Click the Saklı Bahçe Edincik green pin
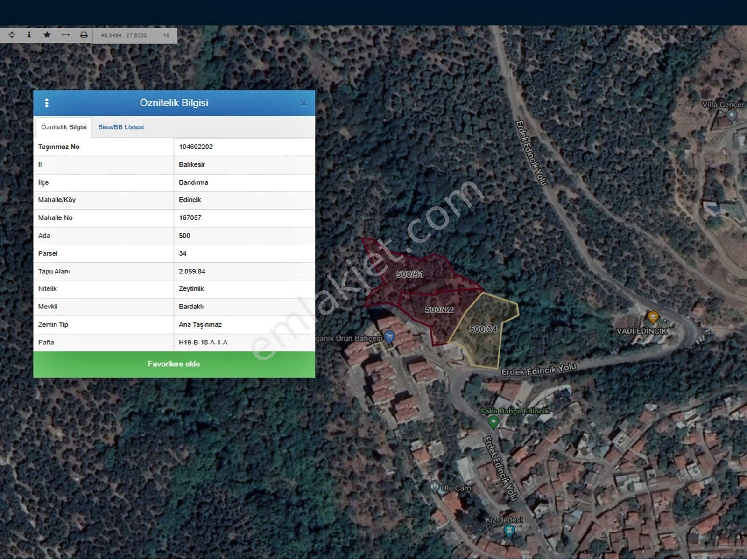This screenshot has width=747, height=560. pyautogui.click(x=493, y=422)
